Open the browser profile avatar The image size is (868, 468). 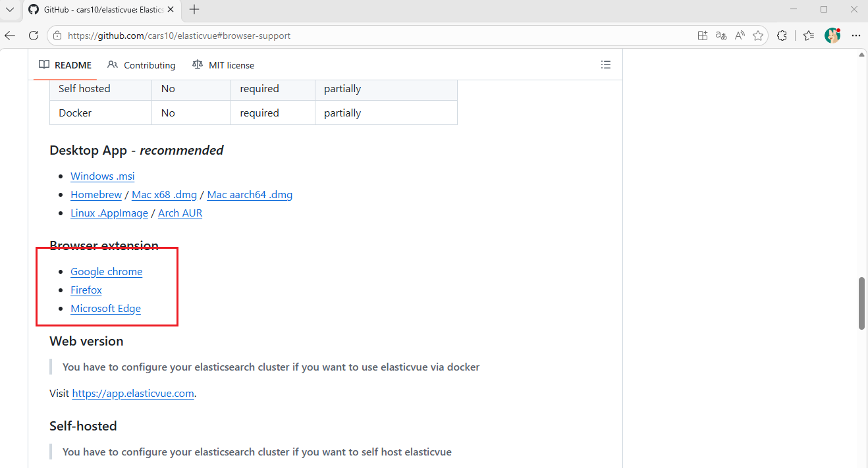832,36
